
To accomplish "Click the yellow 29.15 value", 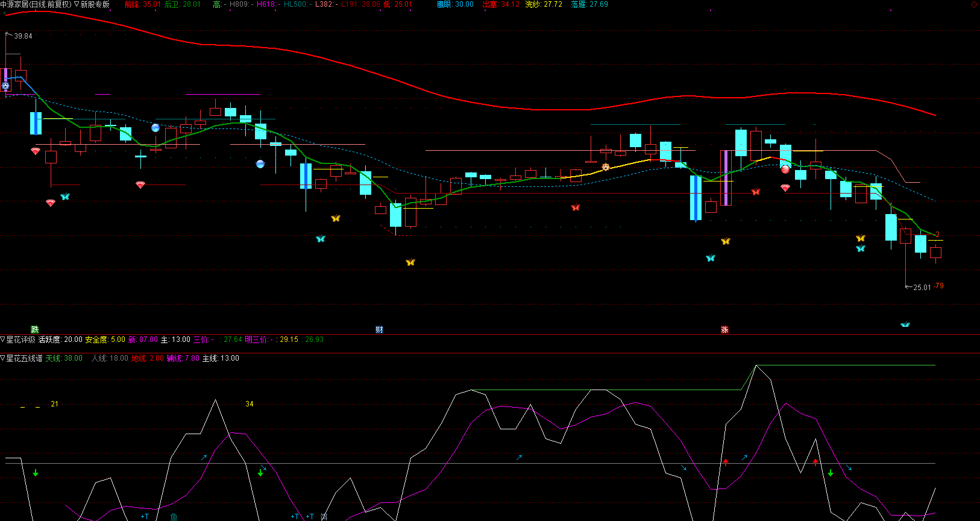I will click(x=289, y=339).
